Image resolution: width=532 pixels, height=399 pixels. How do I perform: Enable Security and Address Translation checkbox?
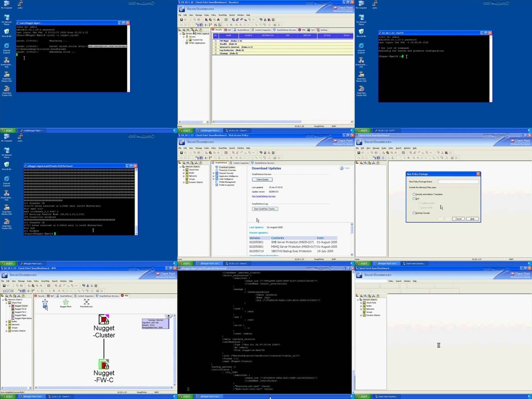414,194
